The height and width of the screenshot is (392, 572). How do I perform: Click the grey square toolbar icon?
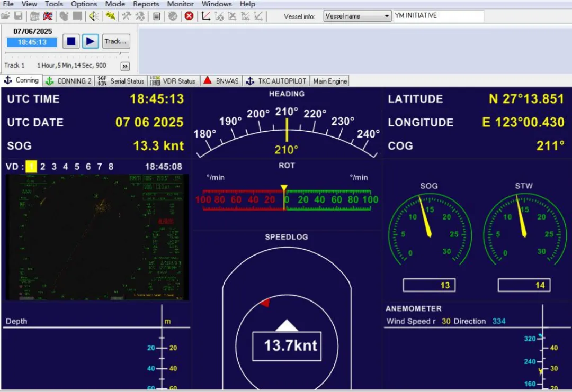[77, 16]
